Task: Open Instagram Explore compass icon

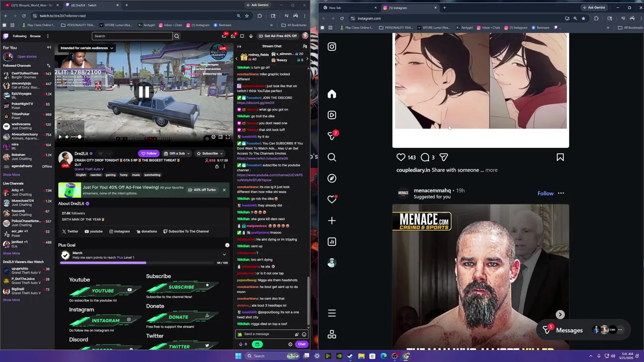Action: pyautogui.click(x=332, y=178)
